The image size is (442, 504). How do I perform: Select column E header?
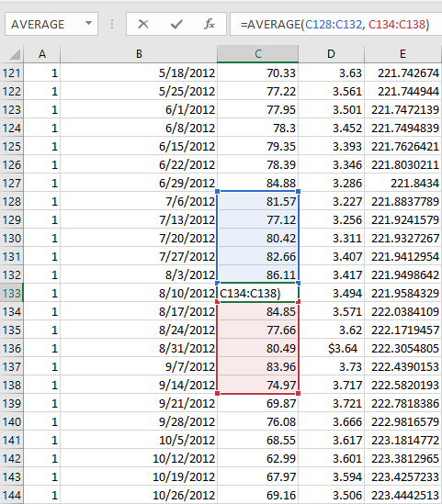(x=402, y=54)
